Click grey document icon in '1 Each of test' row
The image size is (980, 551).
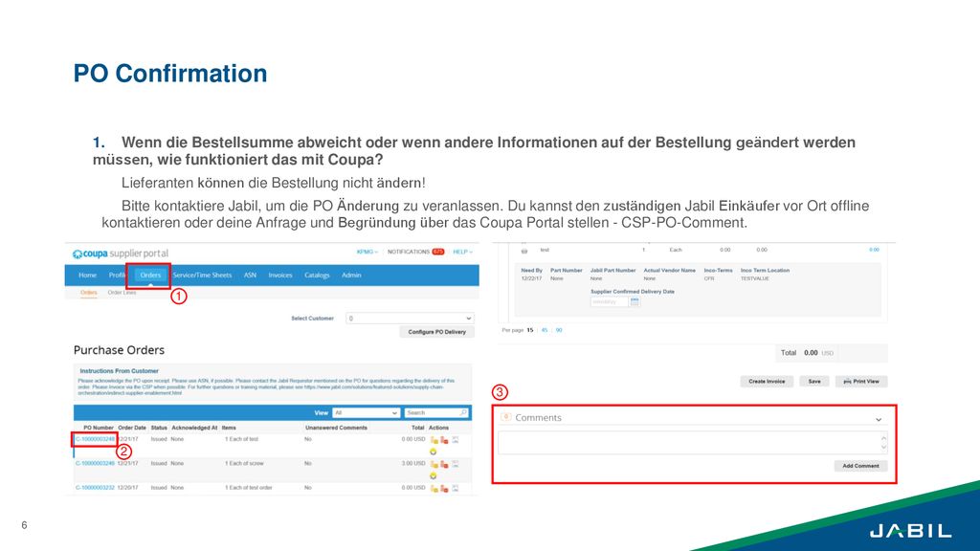coord(455,440)
